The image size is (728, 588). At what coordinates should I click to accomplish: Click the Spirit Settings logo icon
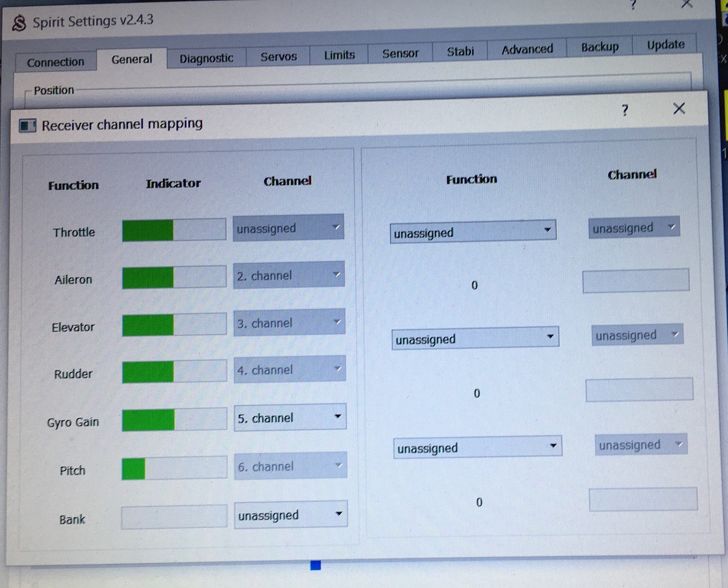[x=19, y=23]
